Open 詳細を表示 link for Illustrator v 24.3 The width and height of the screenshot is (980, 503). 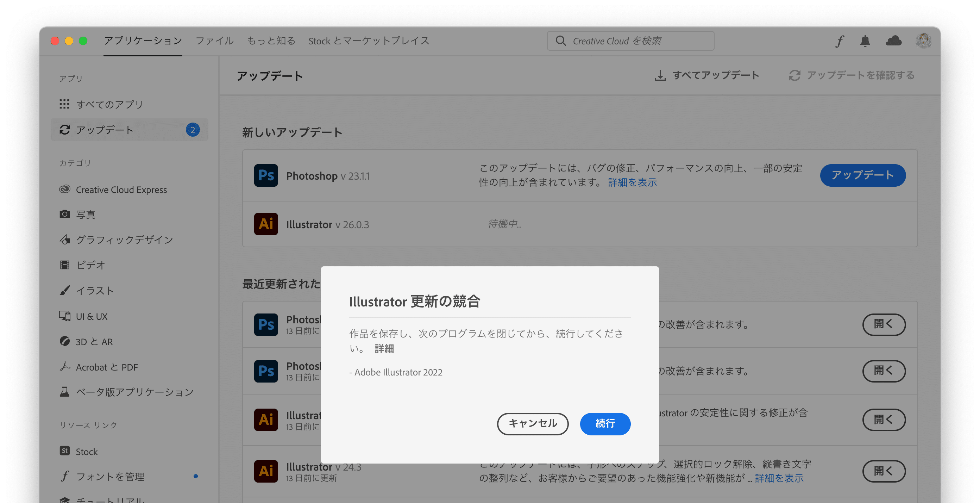(779, 478)
